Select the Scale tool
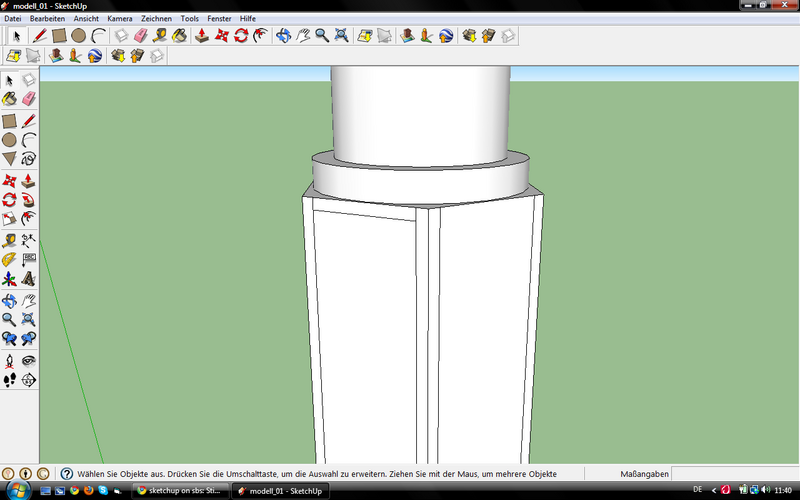Screen dimensions: 800x500 pyautogui.click(x=10, y=219)
